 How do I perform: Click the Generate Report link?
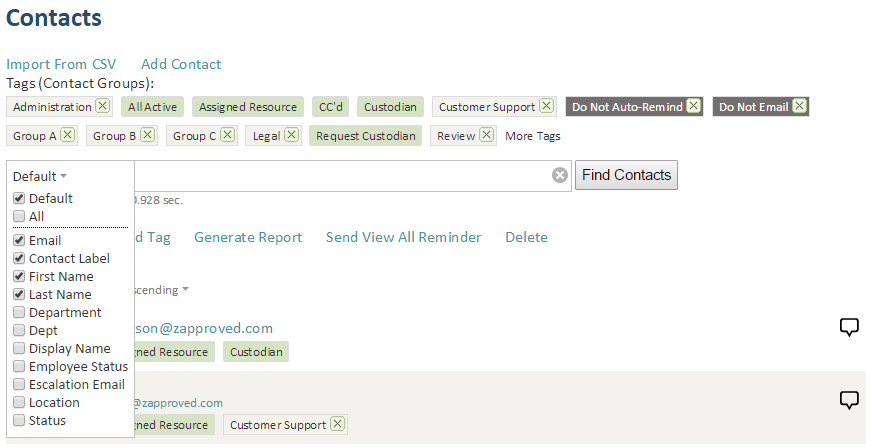(x=248, y=237)
